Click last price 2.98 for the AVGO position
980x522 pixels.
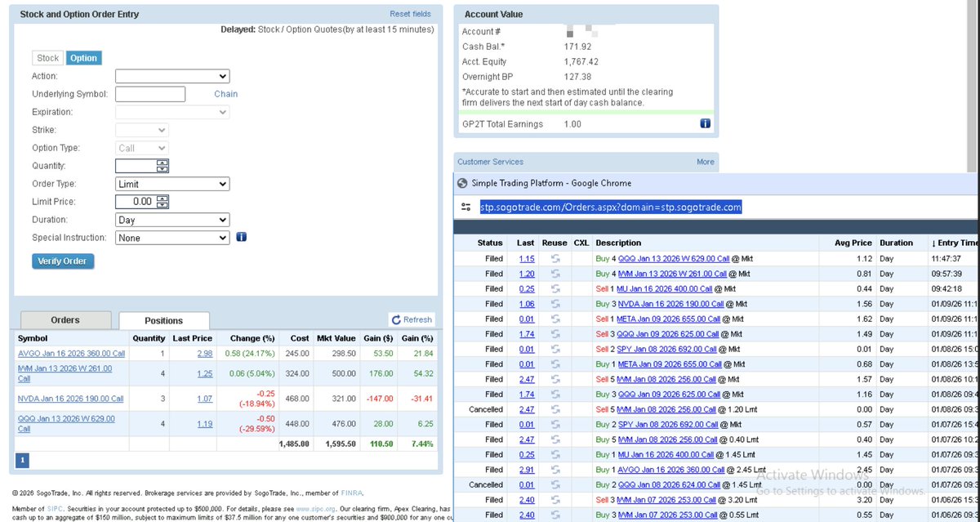coord(204,353)
